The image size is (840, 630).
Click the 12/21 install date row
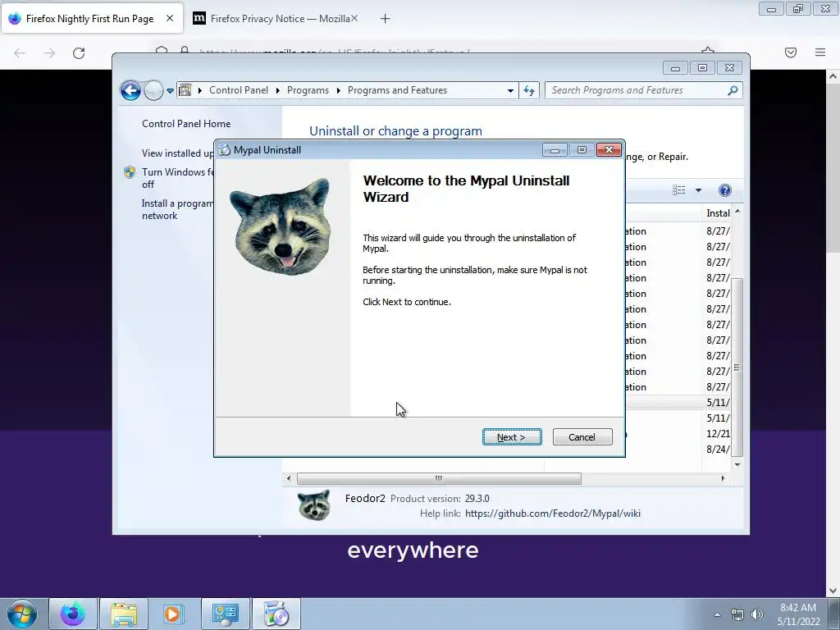tap(718, 433)
